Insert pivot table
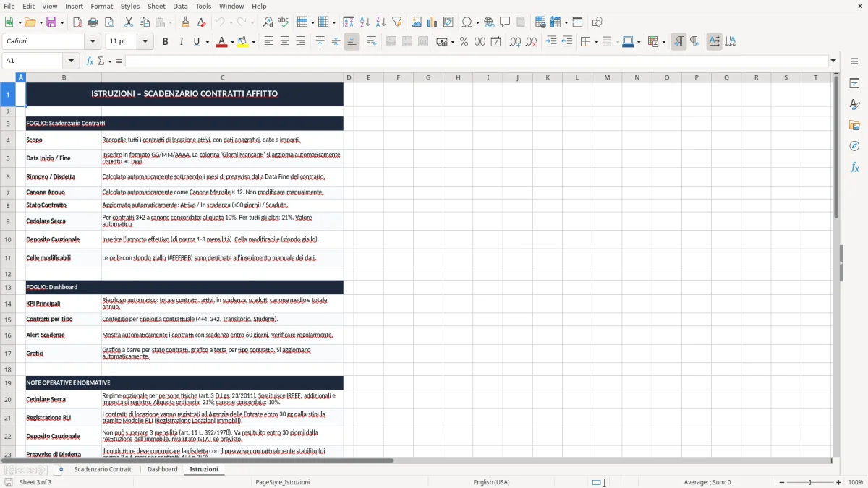The image size is (868, 488). (448, 22)
